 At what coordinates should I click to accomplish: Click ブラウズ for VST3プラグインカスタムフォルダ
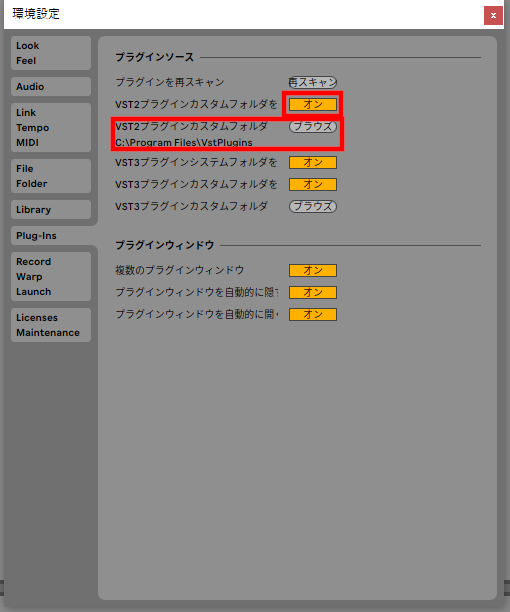coord(313,206)
